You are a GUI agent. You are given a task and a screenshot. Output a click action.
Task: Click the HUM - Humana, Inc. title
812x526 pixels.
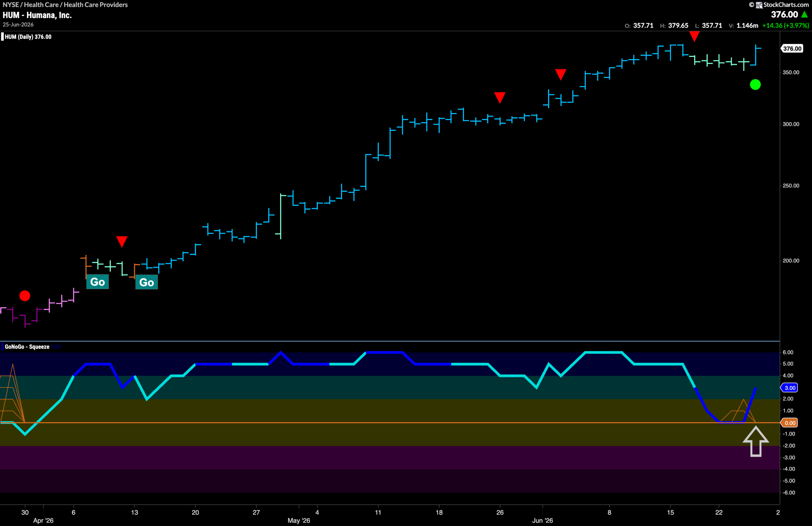click(x=37, y=15)
